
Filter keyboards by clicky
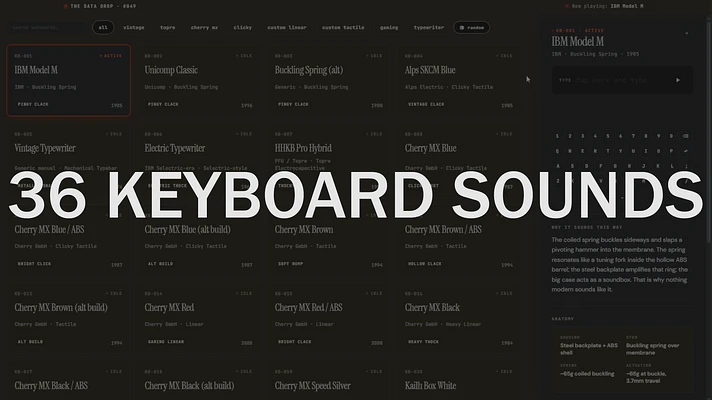(x=242, y=28)
